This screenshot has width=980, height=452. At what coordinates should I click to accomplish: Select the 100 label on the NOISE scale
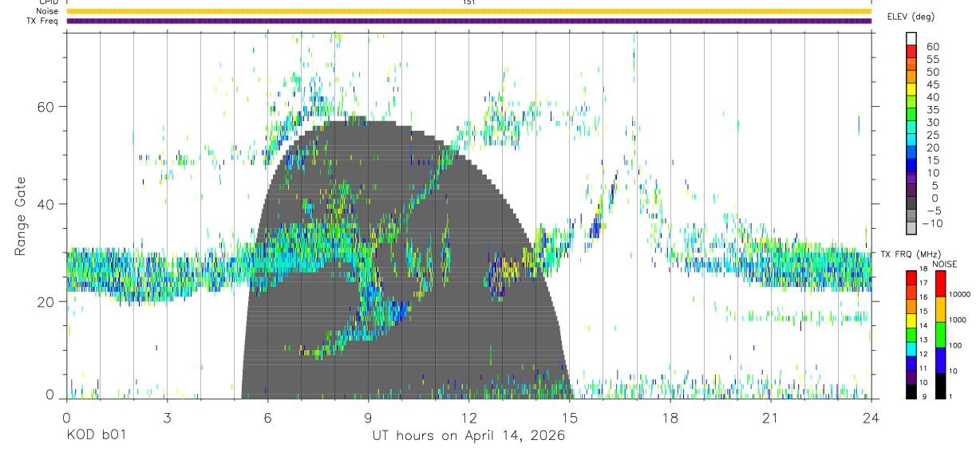[x=956, y=345]
